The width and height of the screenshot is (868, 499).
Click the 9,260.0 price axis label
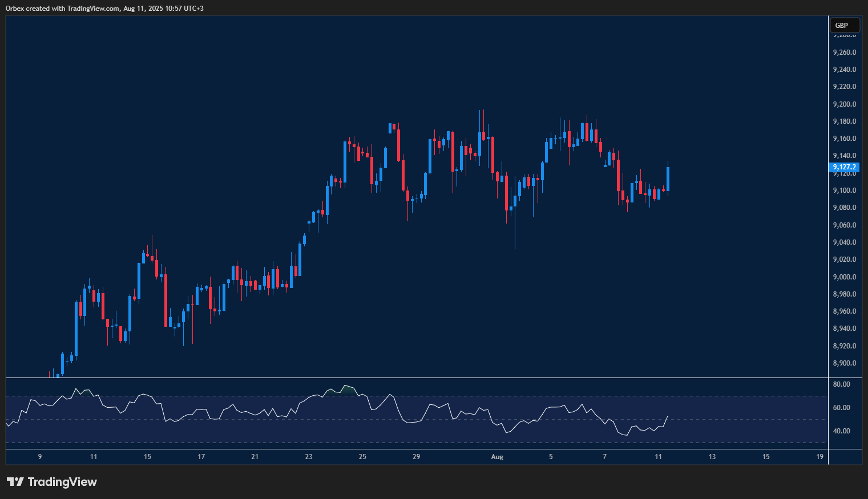click(845, 52)
